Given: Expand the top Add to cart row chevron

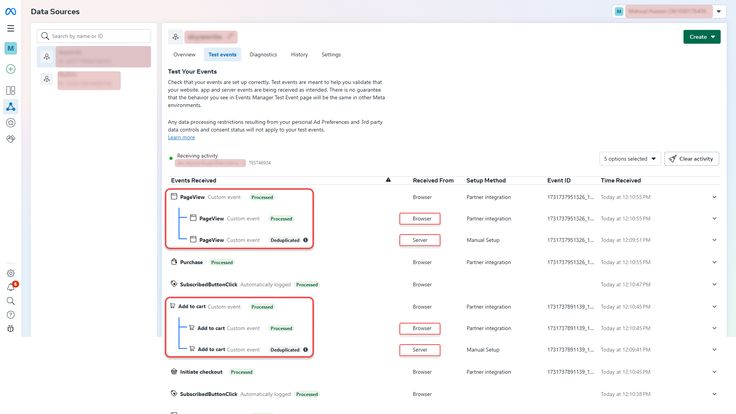Looking at the screenshot, I should [714, 307].
